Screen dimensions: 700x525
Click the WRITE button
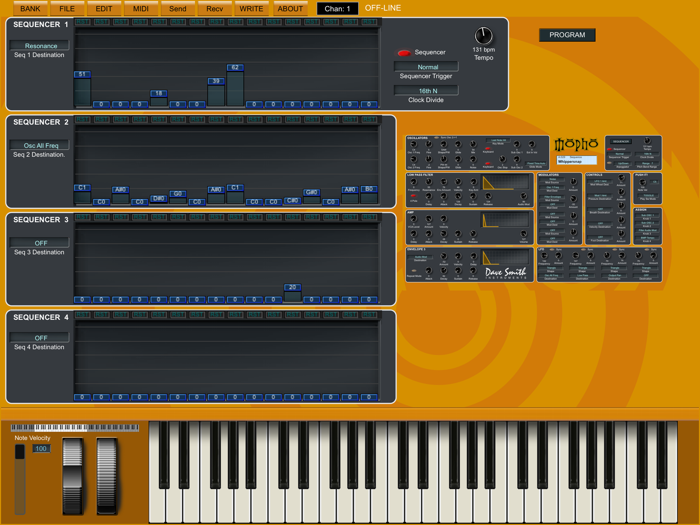[251, 8]
